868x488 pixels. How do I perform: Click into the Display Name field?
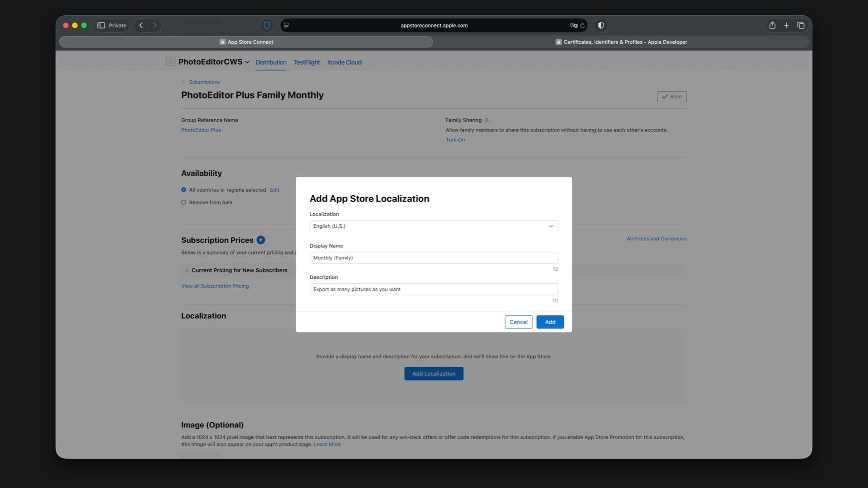click(433, 258)
